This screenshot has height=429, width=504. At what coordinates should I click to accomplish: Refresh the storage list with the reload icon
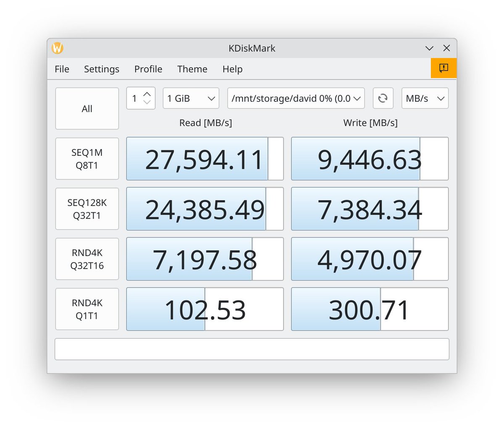[383, 98]
